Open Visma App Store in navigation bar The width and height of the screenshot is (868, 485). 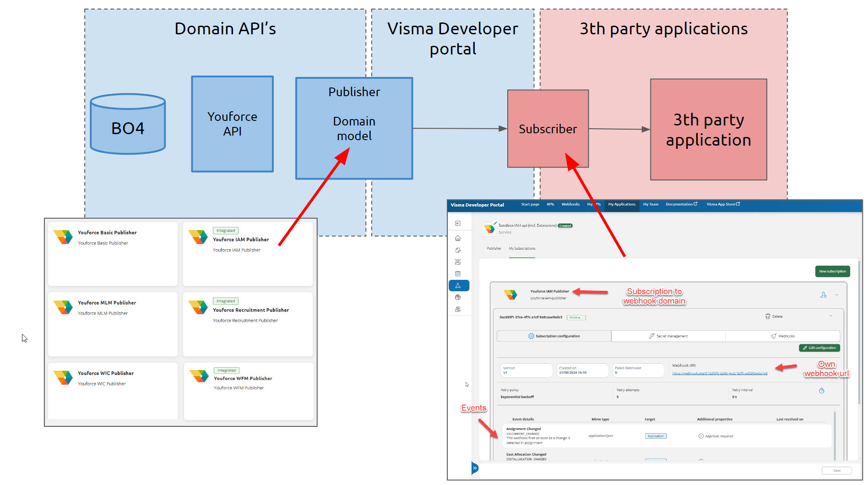pos(723,204)
